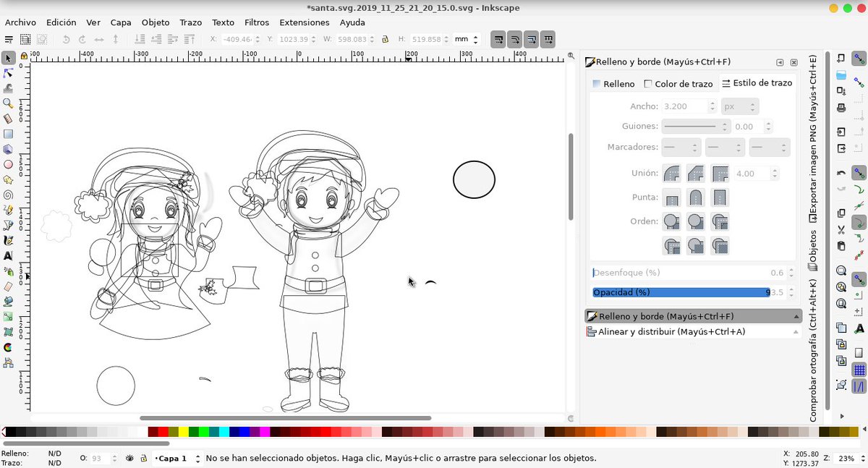Select the Zoom magnifier tool in toolbox
The width and height of the screenshot is (868, 468).
pos(8,103)
